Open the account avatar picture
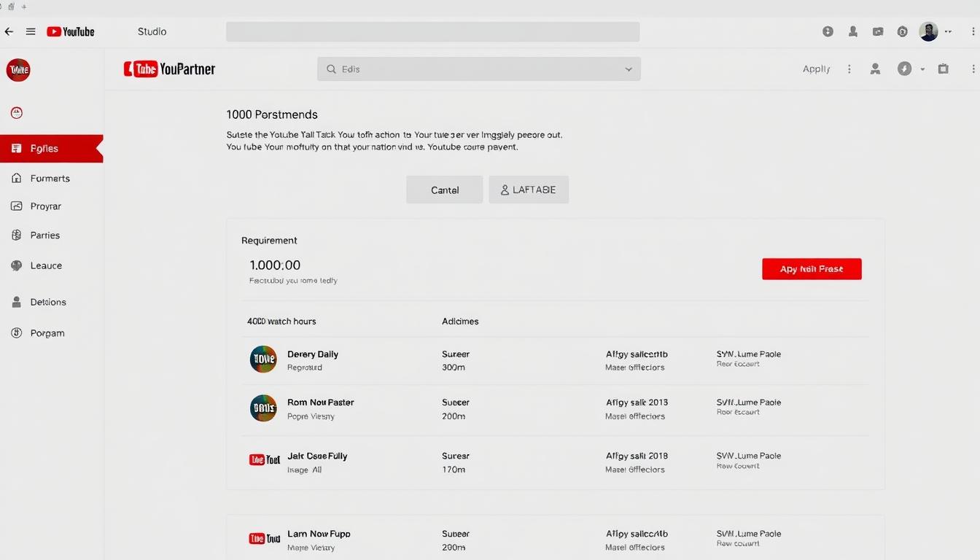This screenshot has height=560, width=980. [x=928, y=31]
